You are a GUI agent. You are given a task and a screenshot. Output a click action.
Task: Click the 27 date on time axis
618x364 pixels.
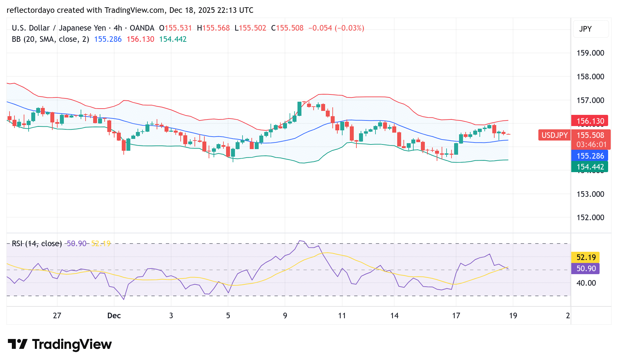[57, 316]
